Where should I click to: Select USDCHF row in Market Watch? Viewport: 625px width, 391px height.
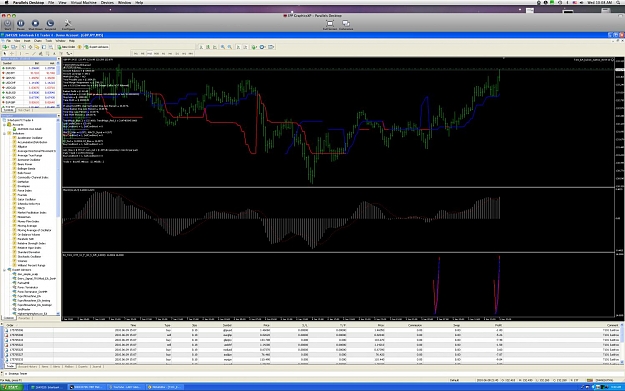tap(29, 83)
